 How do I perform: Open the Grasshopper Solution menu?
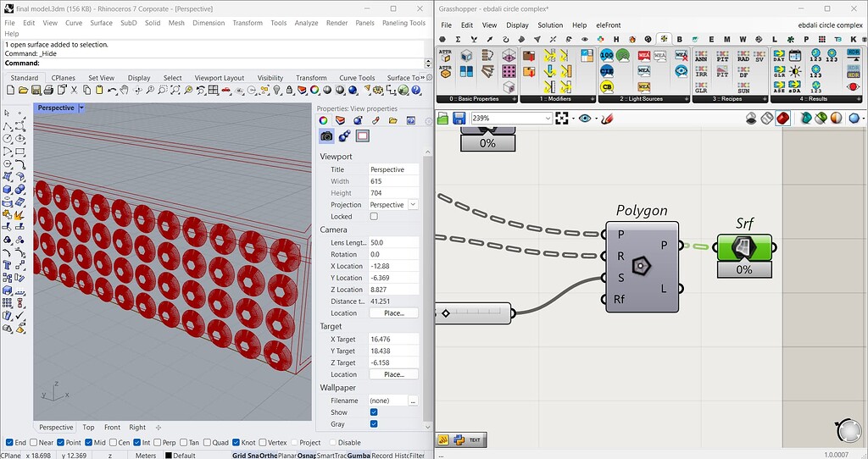tap(550, 25)
